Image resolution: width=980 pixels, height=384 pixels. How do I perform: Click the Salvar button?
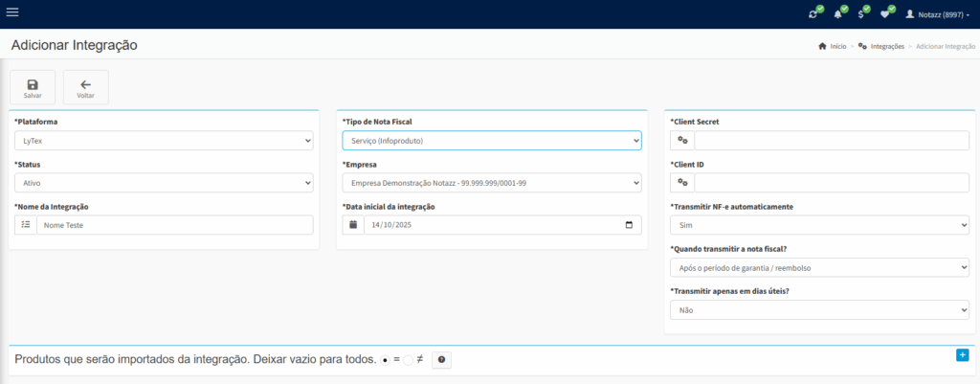click(33, 87)
